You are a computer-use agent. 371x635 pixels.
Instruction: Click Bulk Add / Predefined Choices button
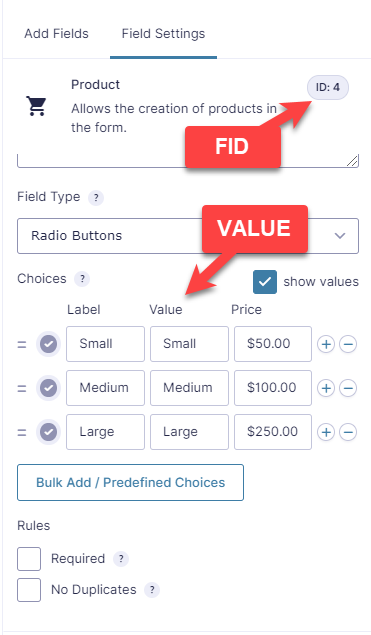(x=130, y=482)
